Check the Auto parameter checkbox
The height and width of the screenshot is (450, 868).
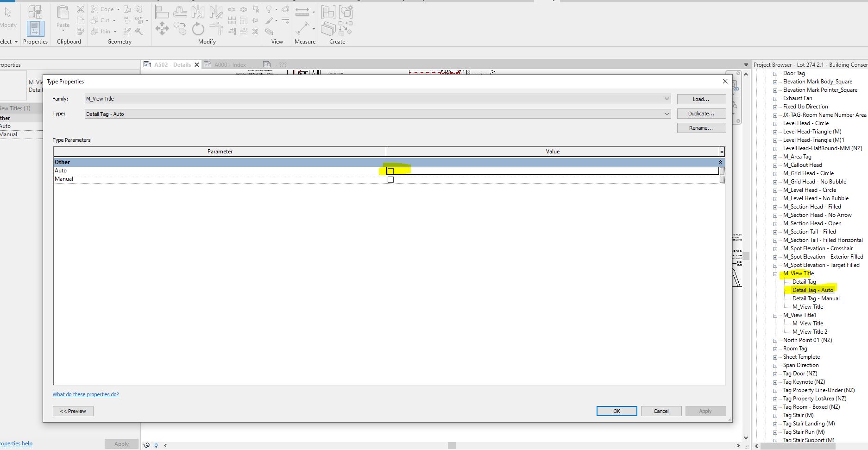click(x=390, y=171)
